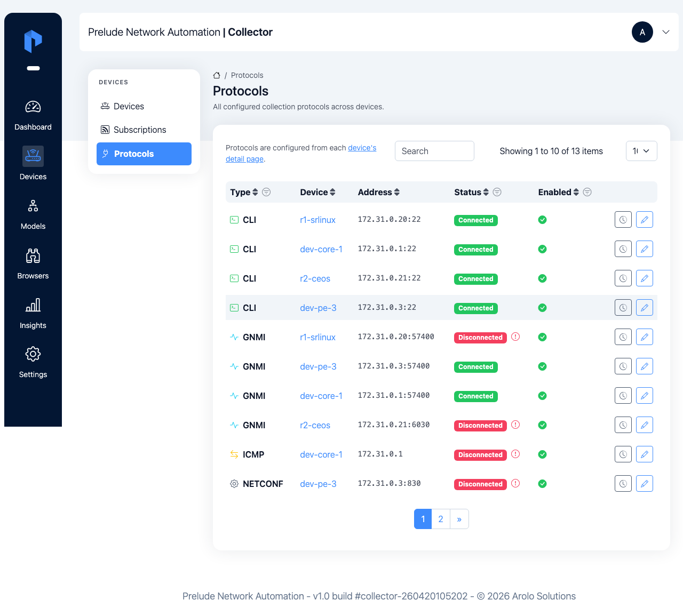The width and height of the screenshot is (683, 616).
Task: Open history for CLI r1-srlinux row
Action: coord(623,220)
